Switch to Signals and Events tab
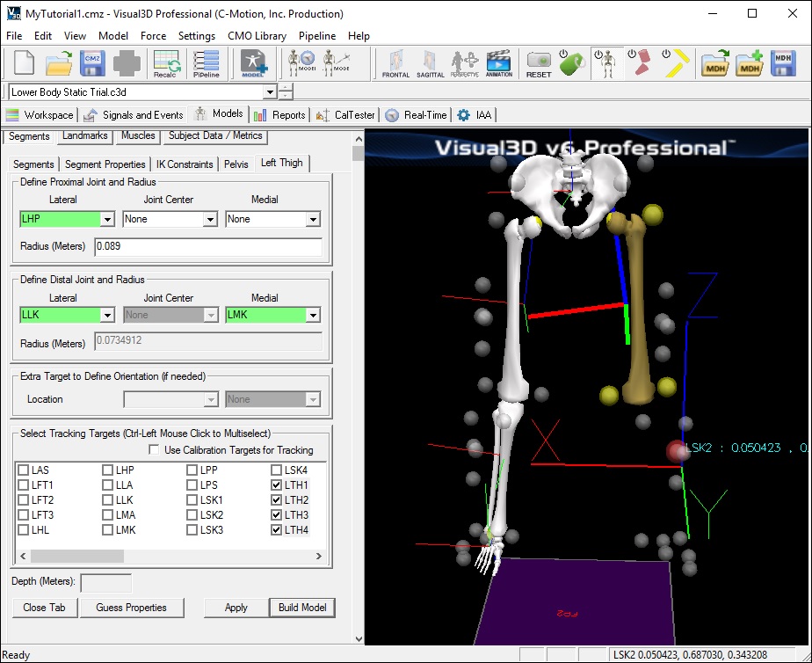 click(134, 114)
